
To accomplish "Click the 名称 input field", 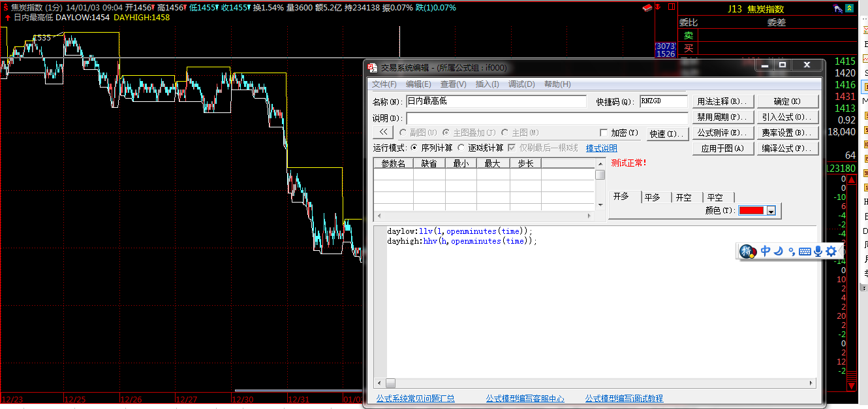I will (x=496, y=101).
